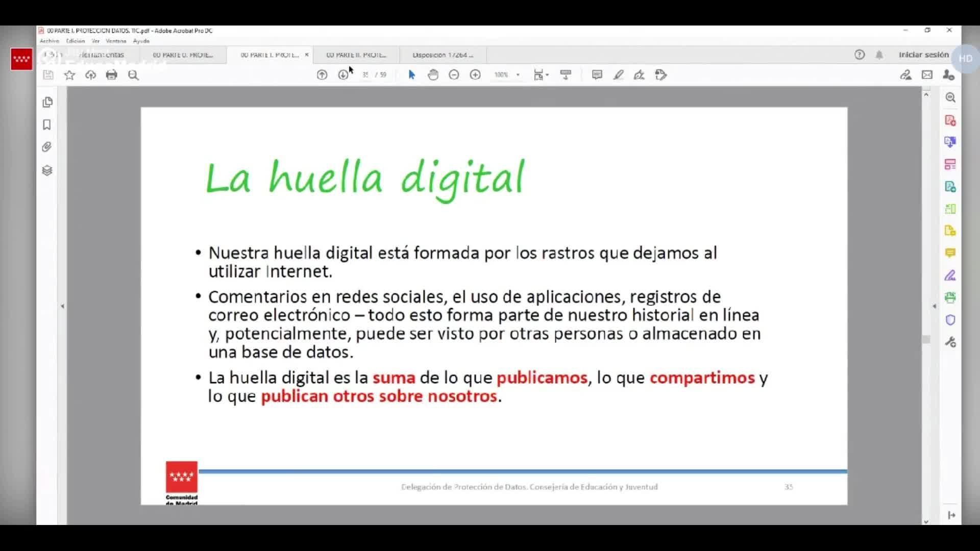Click the page number input field

point(365,75)
